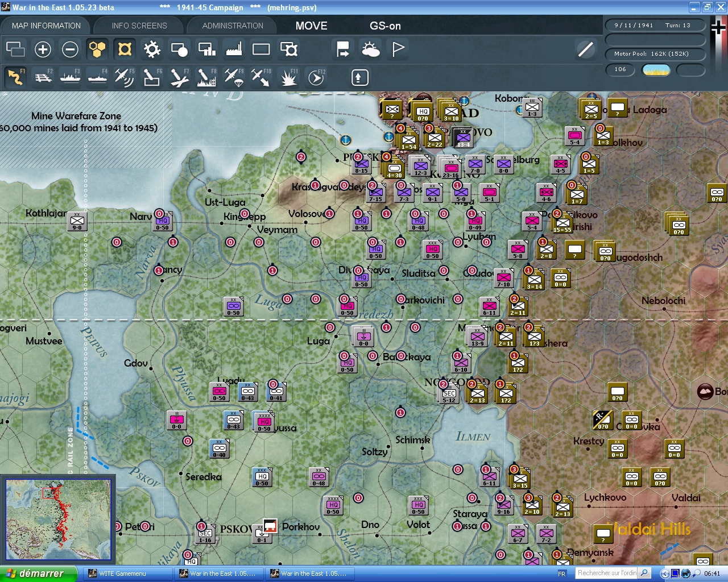The width and height of the screenshot is (728, 582).
Task: Click the Gdov town label
Action: tap(136, 363)
